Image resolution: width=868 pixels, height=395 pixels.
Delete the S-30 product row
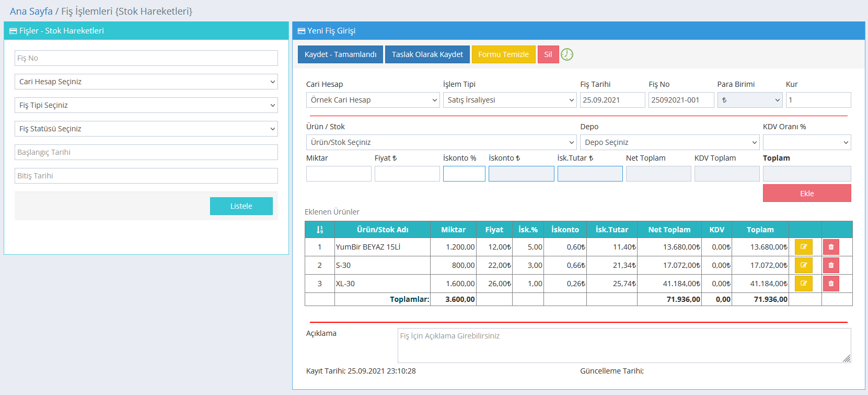pyautogui.click(x=831, y=265)
